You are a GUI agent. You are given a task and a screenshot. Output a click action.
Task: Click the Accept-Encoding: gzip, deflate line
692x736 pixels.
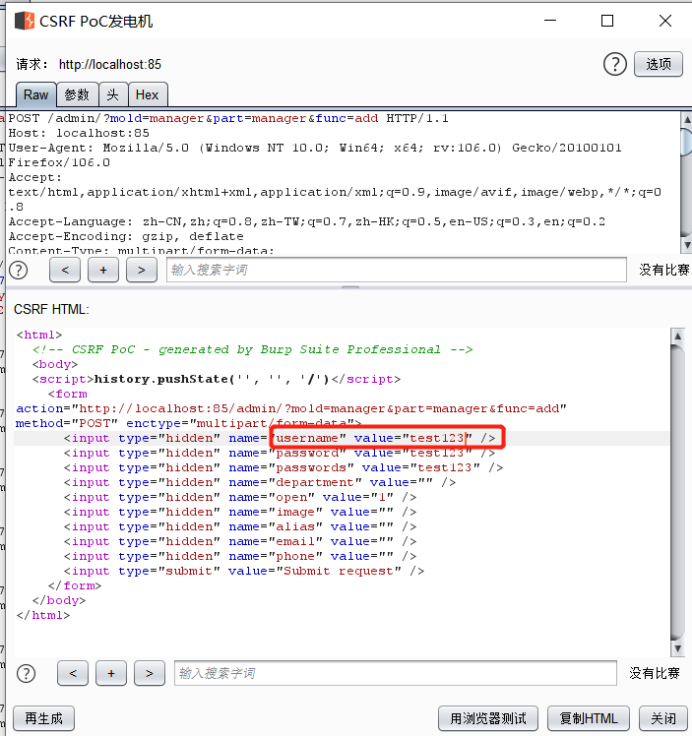pyautogui.click(x=126, y=236)
